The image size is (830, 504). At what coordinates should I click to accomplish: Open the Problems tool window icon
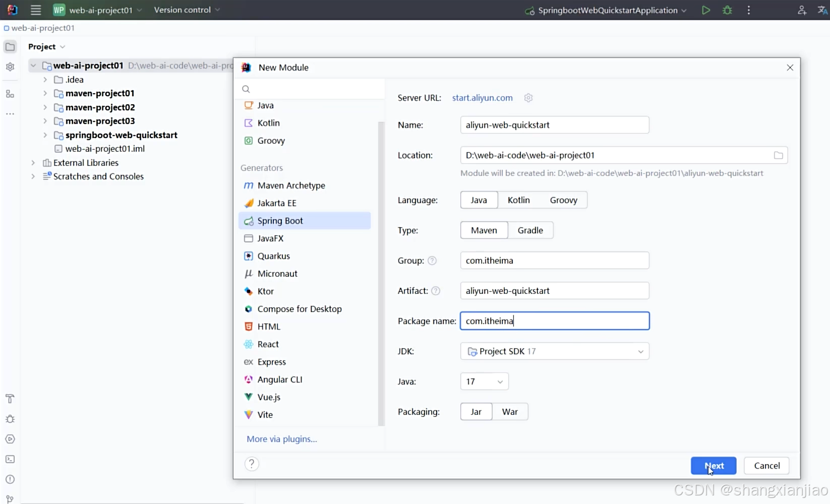pos(10,479)
